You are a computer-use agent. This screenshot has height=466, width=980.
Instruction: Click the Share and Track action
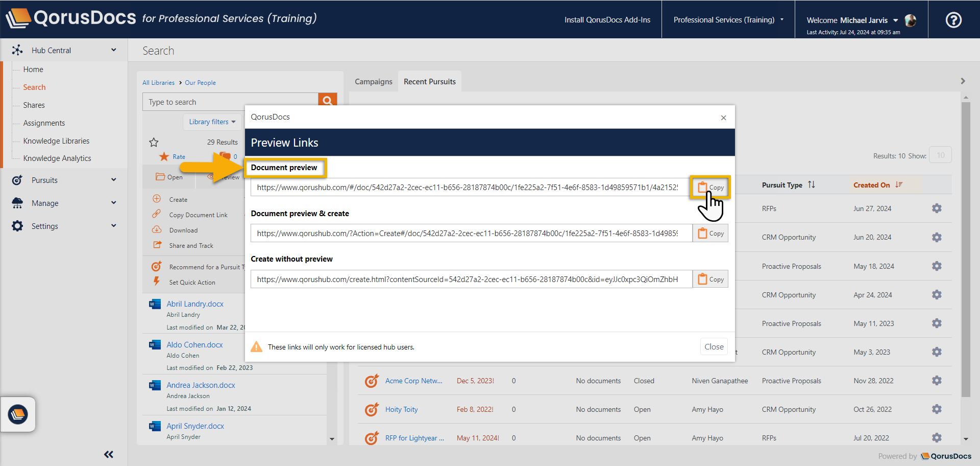(x=191, y=246)
